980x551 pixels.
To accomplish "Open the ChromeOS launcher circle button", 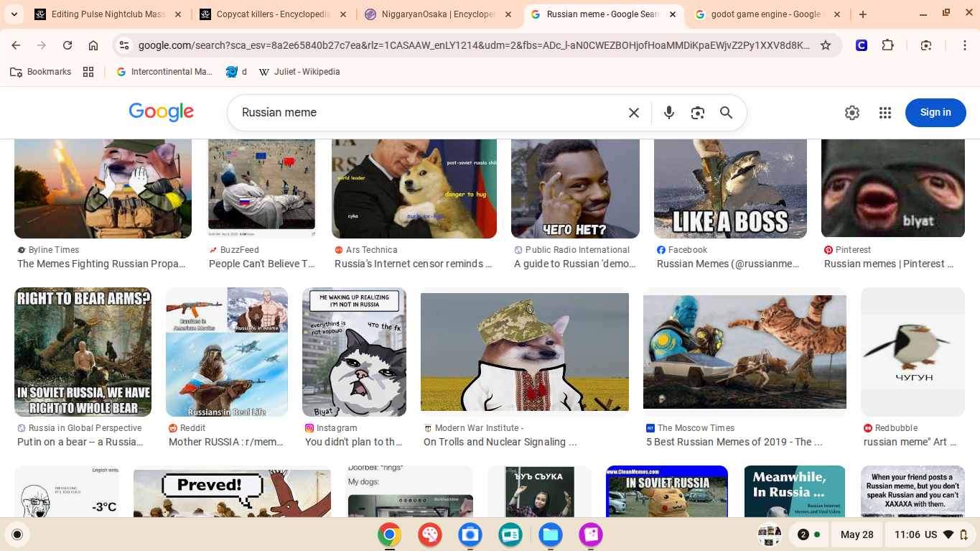I will [x=17, y=534].
